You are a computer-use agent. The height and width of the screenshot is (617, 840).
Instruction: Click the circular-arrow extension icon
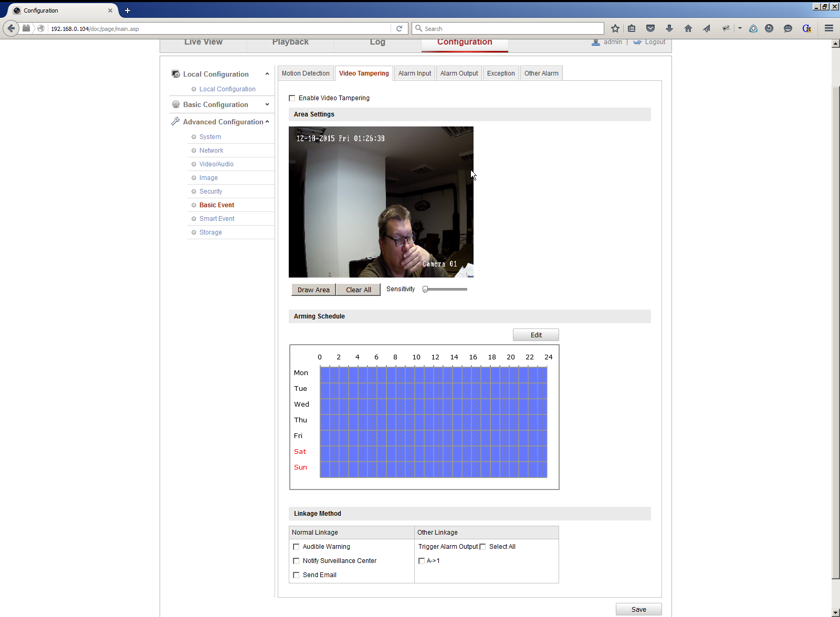click(x=769, y=28)
